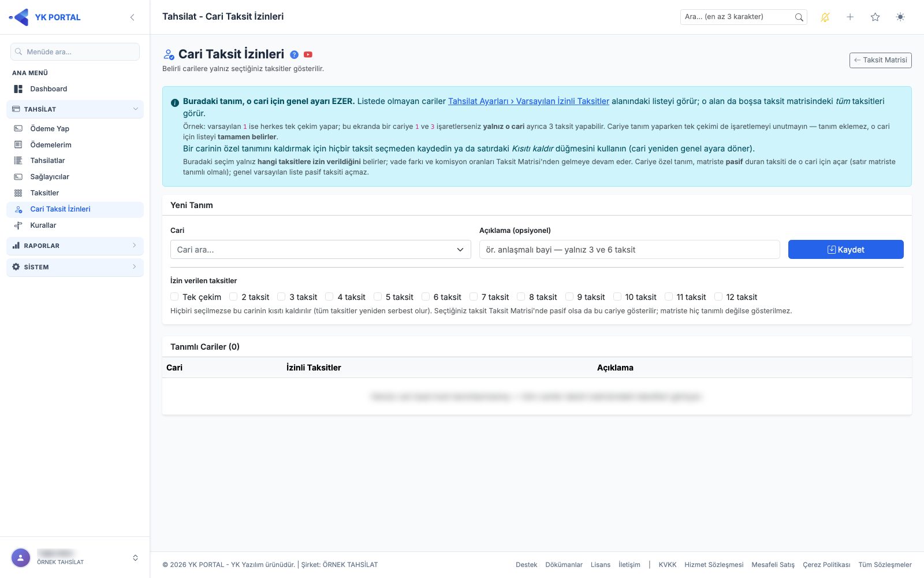Screen dimensions: 924x578
Task: Expand the SİSTEM menu section
Action: 75,267
